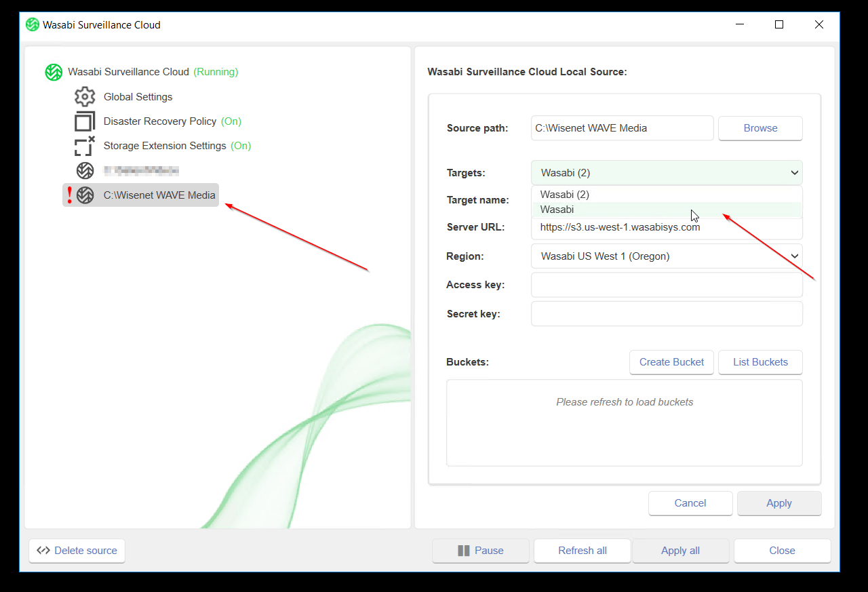Open Global Settings gear icon
The height and width of the screenshot is (592, 868).
(x=85, y=97)
